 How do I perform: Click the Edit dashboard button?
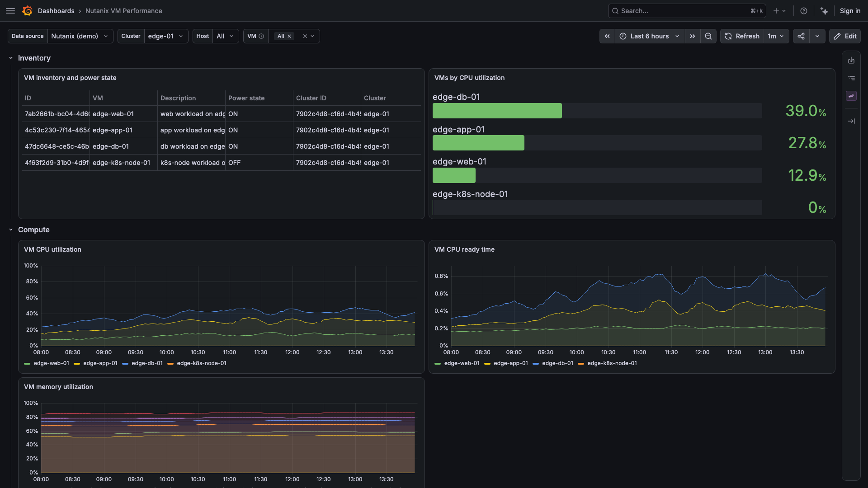[x=844, y=36]
